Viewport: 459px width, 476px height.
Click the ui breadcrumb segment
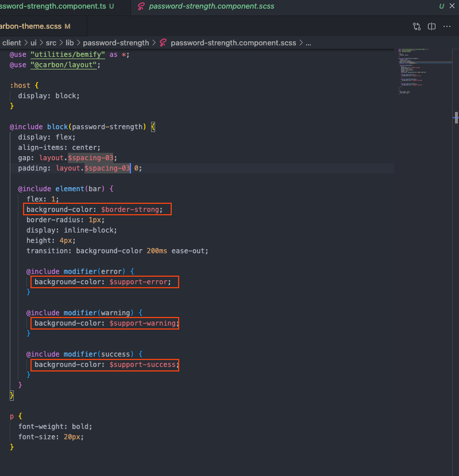click(x=33, y=43)
